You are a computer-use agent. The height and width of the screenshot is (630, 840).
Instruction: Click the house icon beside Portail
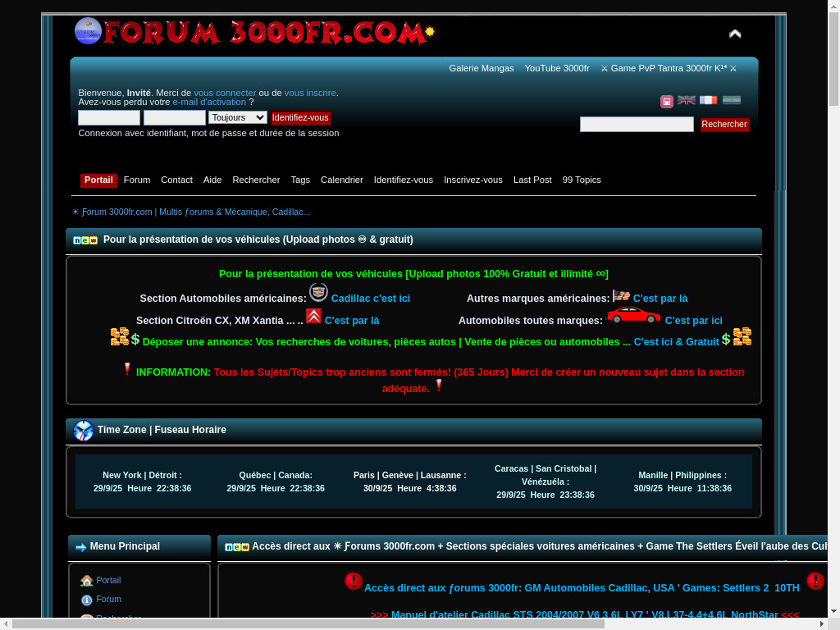(x=86, y=581)
